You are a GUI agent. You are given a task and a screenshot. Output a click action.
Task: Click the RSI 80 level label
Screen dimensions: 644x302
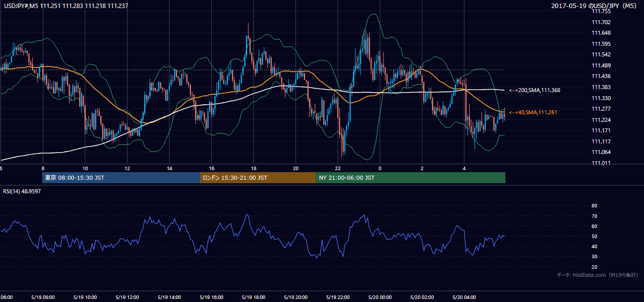click(594, 206)
